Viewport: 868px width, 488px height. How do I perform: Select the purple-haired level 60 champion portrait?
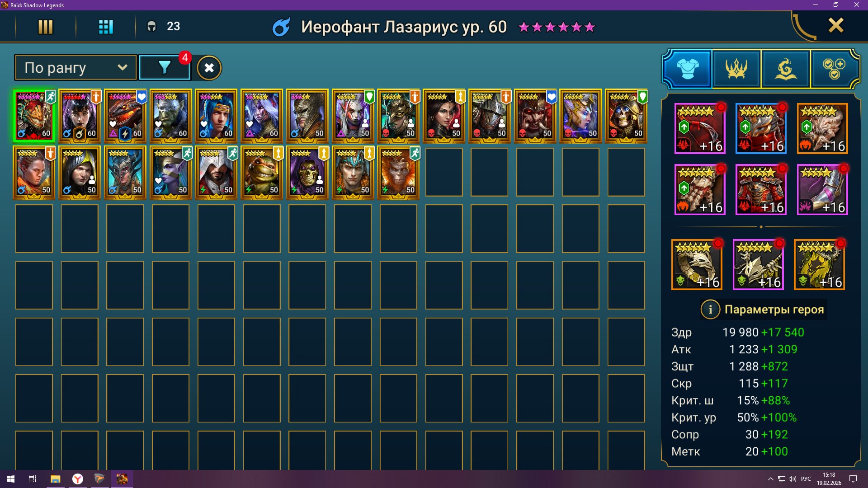80,116
